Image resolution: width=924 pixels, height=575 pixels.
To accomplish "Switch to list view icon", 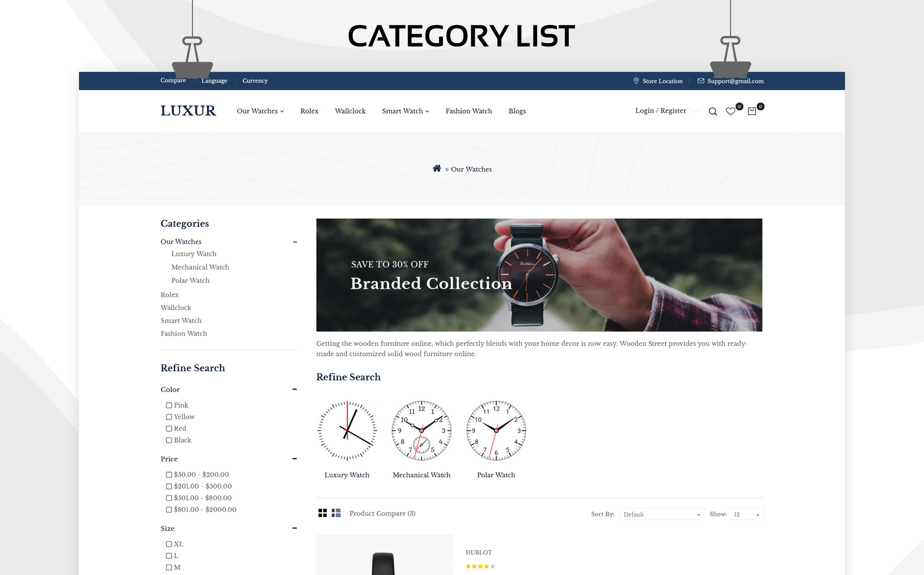I will 336,513.
